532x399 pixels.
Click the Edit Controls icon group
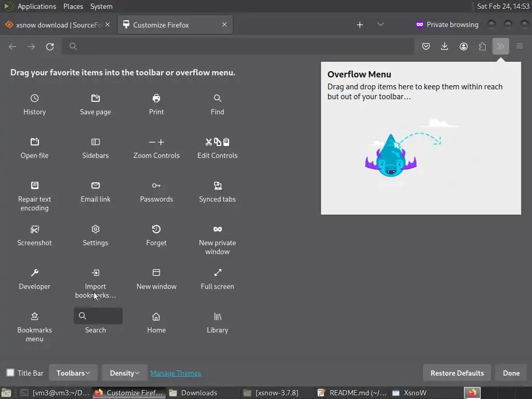tap(218, 142)
